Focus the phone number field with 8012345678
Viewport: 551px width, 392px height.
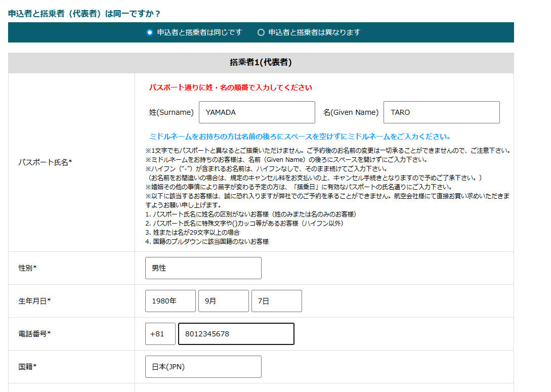coord(236,334)
